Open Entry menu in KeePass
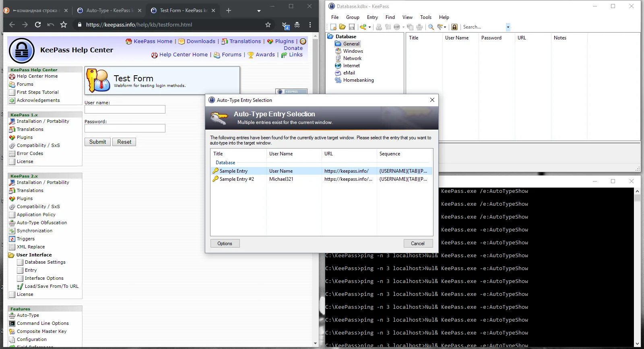This screenshot has width=644, height=349. point(372,17)
